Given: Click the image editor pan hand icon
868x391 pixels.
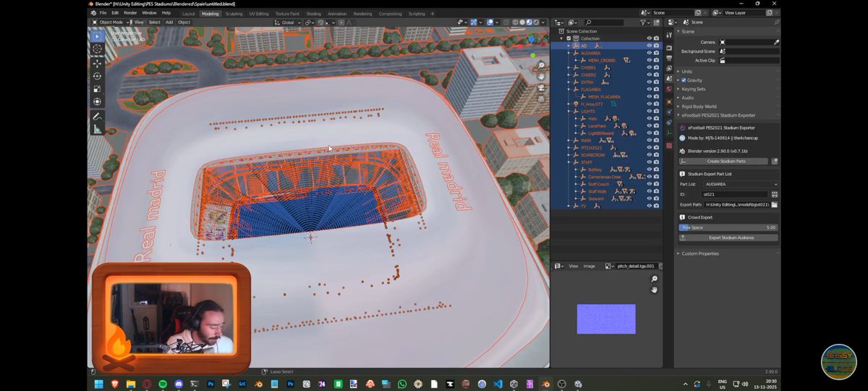Looking at the screenshot, I should click(x=654, y=290).
